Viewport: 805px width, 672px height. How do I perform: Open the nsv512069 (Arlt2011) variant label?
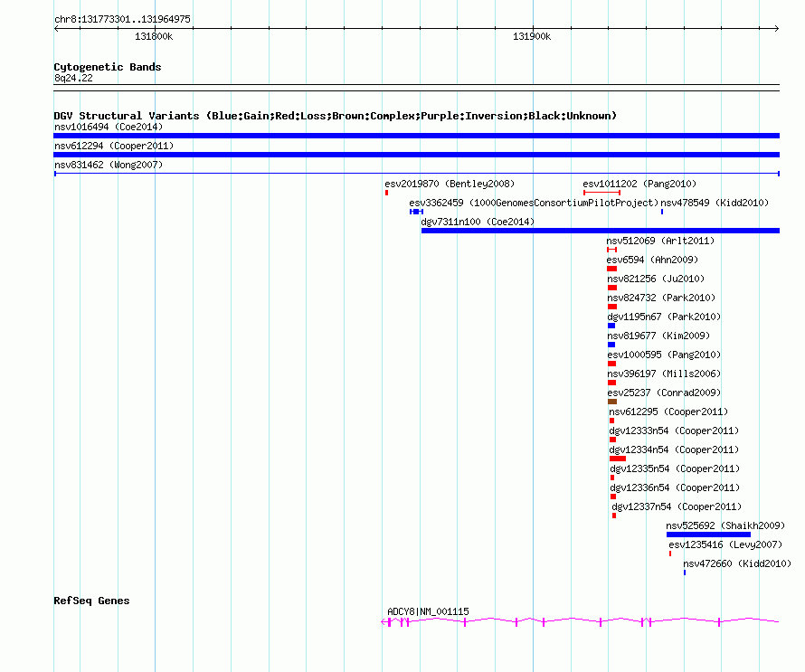(660, 241)
